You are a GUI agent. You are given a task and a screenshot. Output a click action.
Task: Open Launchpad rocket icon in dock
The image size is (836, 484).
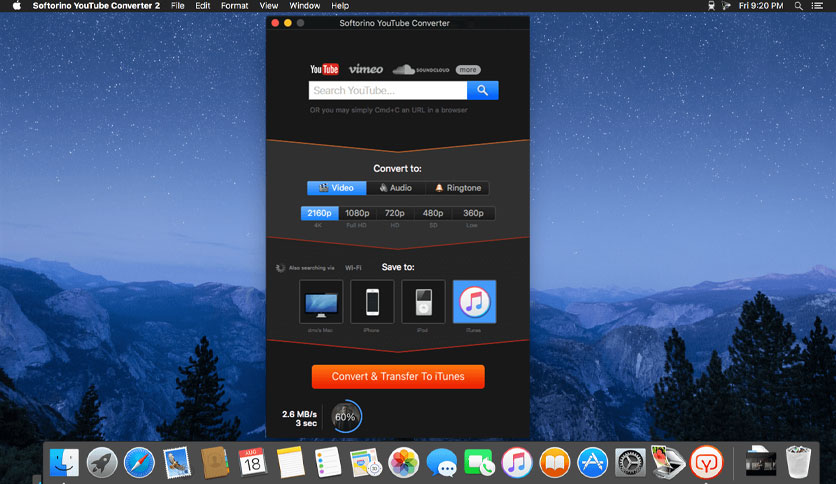point(102,462)
